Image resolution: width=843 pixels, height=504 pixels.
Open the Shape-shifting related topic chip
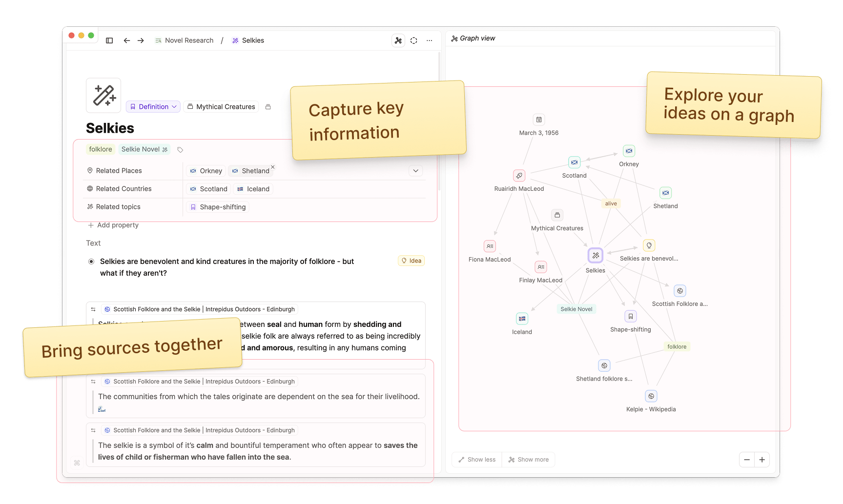point(218,207)
